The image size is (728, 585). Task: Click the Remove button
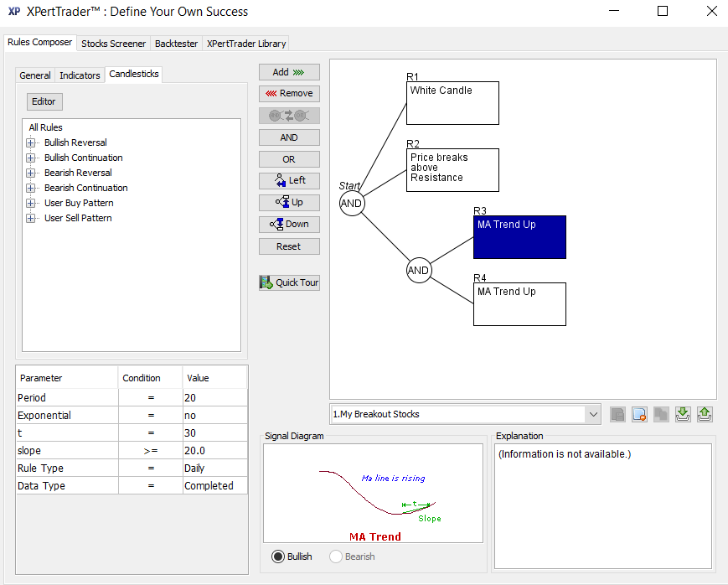pyautogui.click(x=289, y=93)
